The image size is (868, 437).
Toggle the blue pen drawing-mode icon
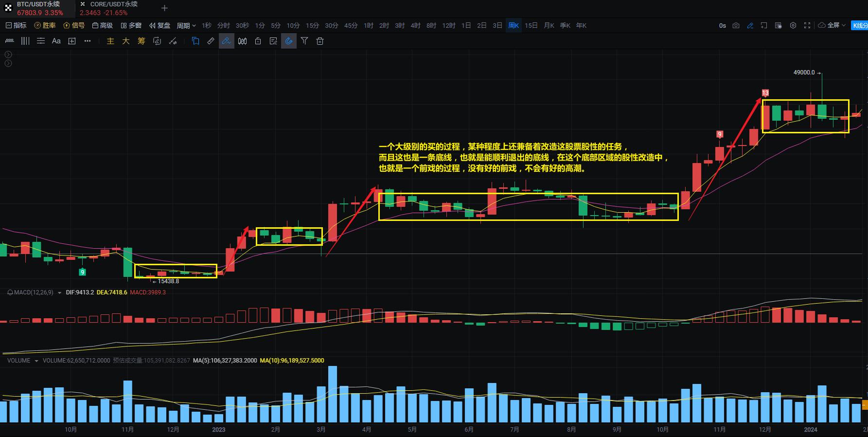click(750, 25)
